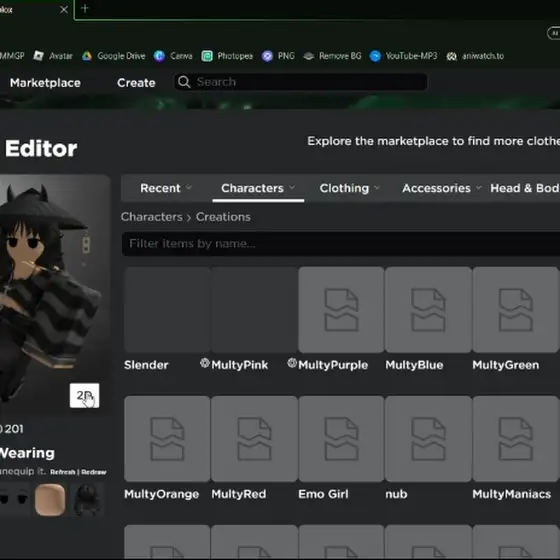Open the Marketplace page

click(x=45, y=83)
